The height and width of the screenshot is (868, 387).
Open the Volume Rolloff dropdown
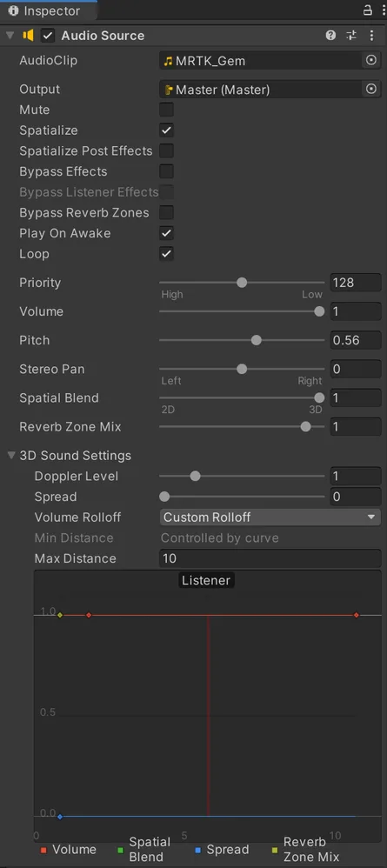point(270,517)
